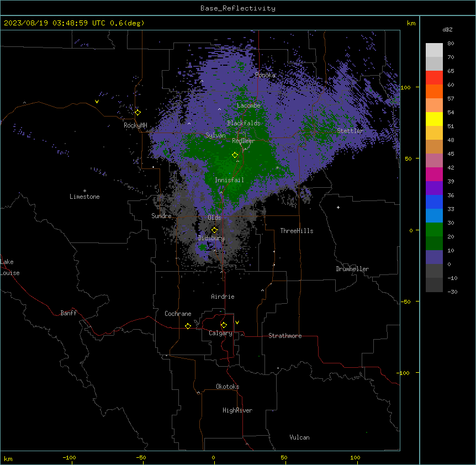This screenshot has width=476, height=465.
Task: Click the Ponoka town label
Action: coord(265,75)
